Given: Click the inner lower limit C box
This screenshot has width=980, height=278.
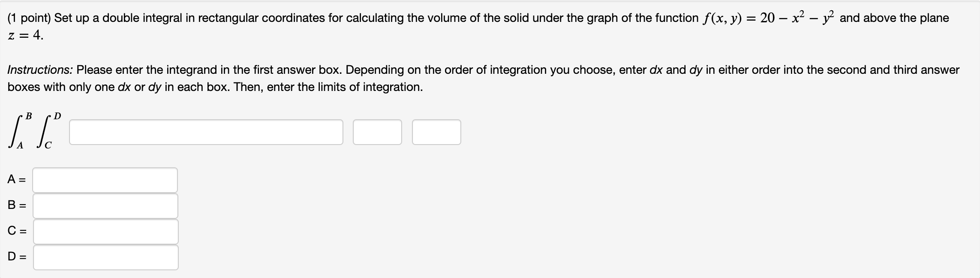Looking at the screenshot, I should point(105,232).
